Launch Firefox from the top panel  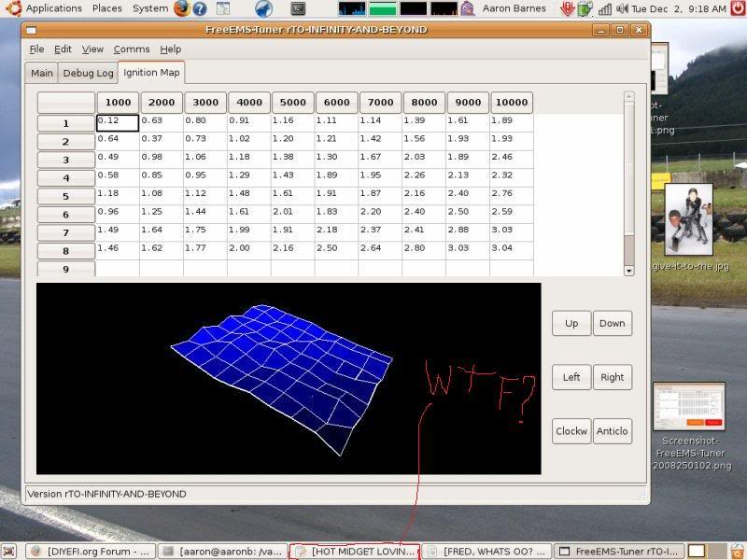180,8
